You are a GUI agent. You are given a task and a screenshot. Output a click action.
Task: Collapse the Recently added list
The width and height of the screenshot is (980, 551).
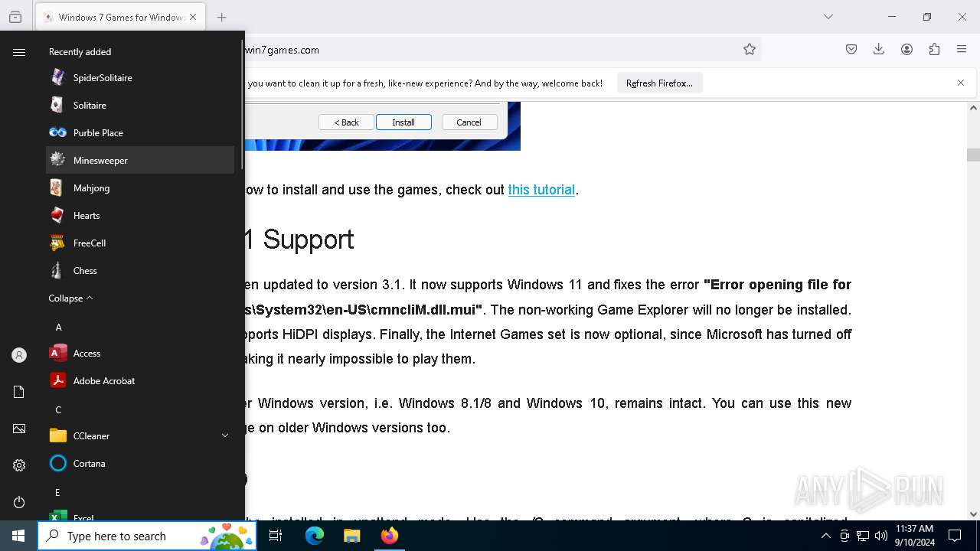coord(71,298)
